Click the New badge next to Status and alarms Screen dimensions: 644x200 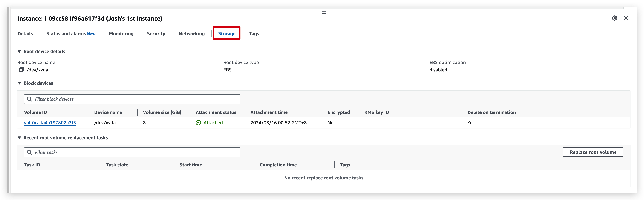91,34
